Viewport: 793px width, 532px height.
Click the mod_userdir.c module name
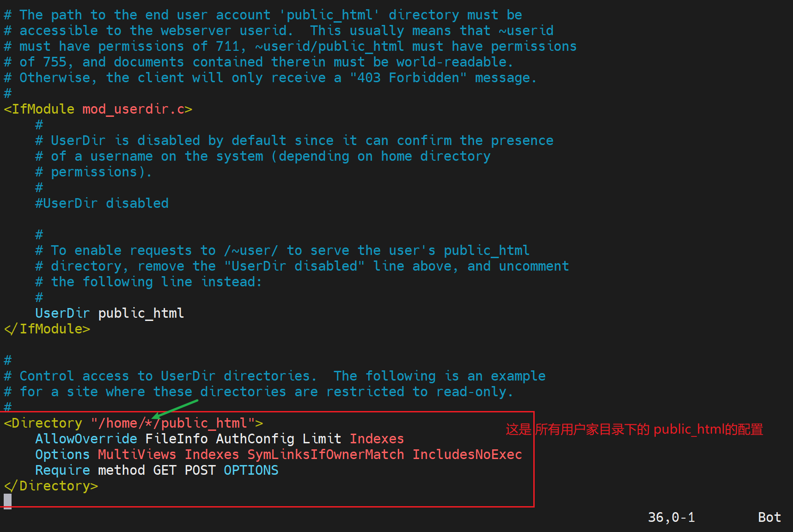133,109
